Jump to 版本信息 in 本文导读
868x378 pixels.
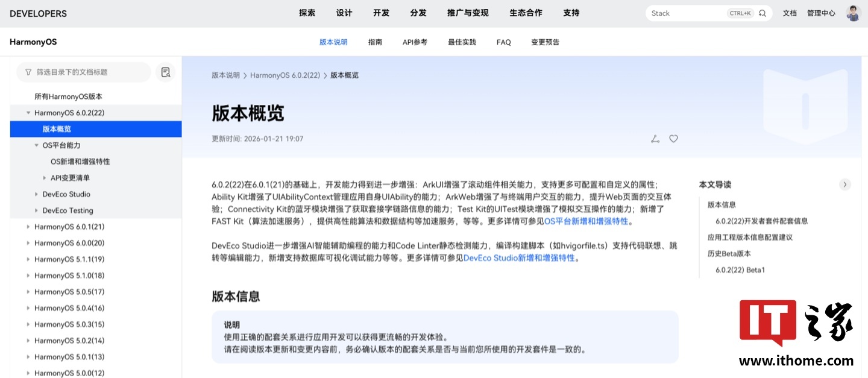[722, 205]
